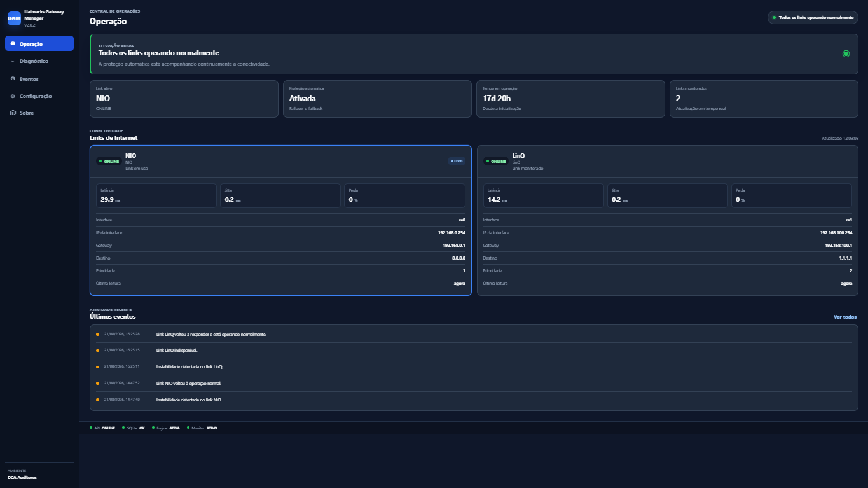Click the ONLINE badge on NIO card
This screenshot has width=868, height=488.
click(x=109, y=161)
